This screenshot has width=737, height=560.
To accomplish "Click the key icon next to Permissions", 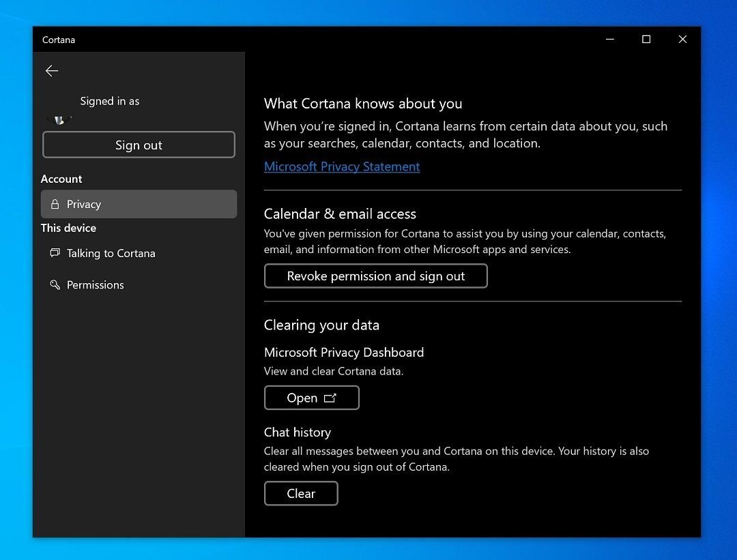I will [x=55, y=285].
